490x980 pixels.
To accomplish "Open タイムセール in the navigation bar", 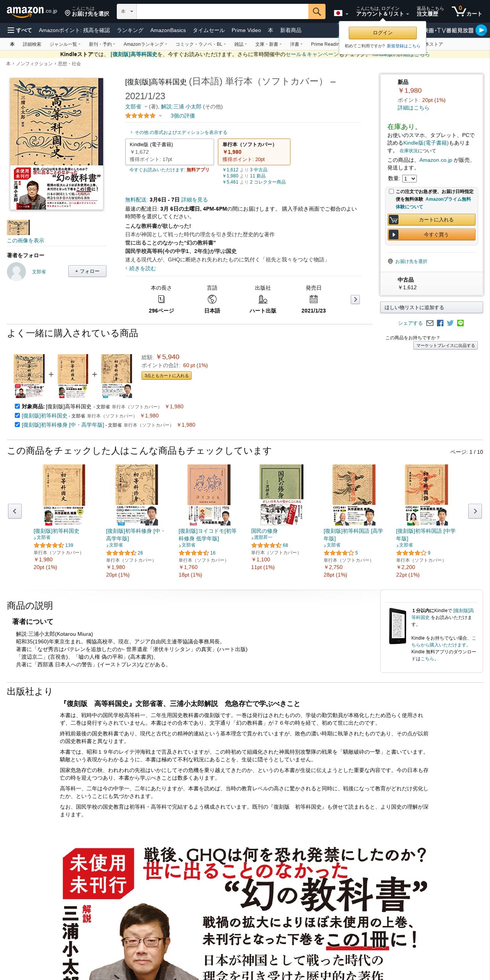I will point(209,30).
